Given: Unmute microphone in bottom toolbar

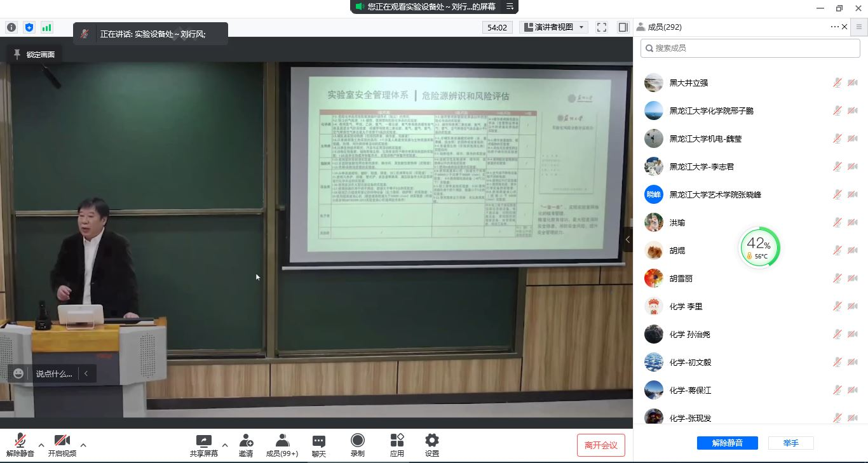Looking at the screenshot, I should [20, 445].
